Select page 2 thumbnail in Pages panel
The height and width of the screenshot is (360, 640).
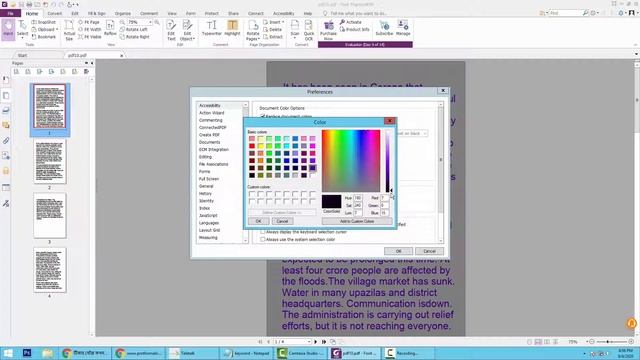(50, 161)
